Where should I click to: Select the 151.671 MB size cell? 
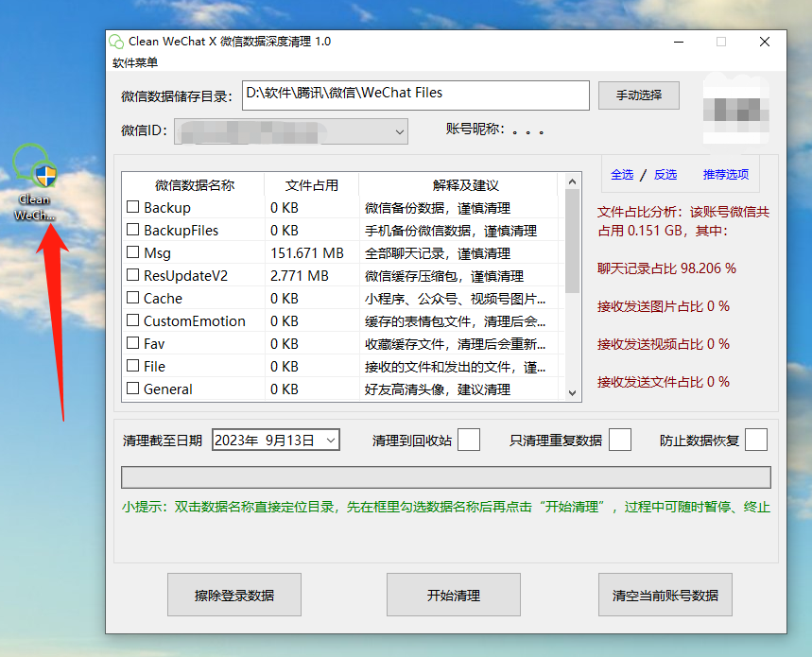pyautogui.click(x=307, y=253)
